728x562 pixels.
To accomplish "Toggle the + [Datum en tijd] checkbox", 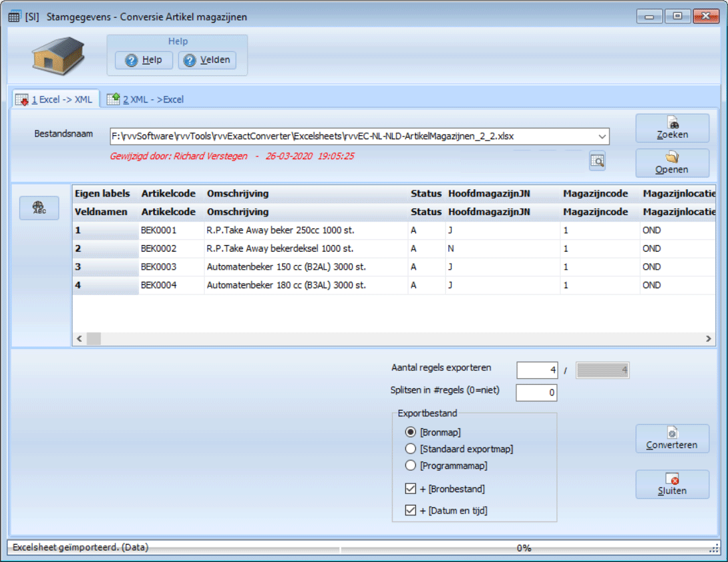I will pyautogui.click(x=411, y=511).
